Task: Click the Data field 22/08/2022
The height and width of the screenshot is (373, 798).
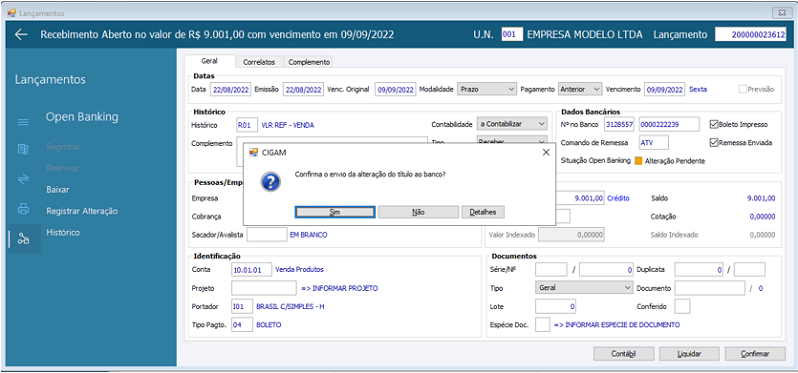Action: click(x=231, y=89)
